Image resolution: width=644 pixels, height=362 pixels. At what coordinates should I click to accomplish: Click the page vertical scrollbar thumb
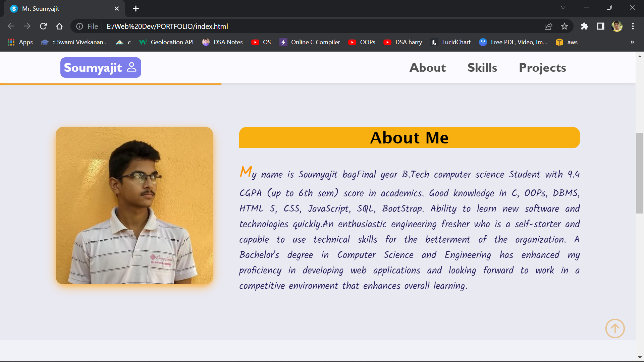click(640, 173)
